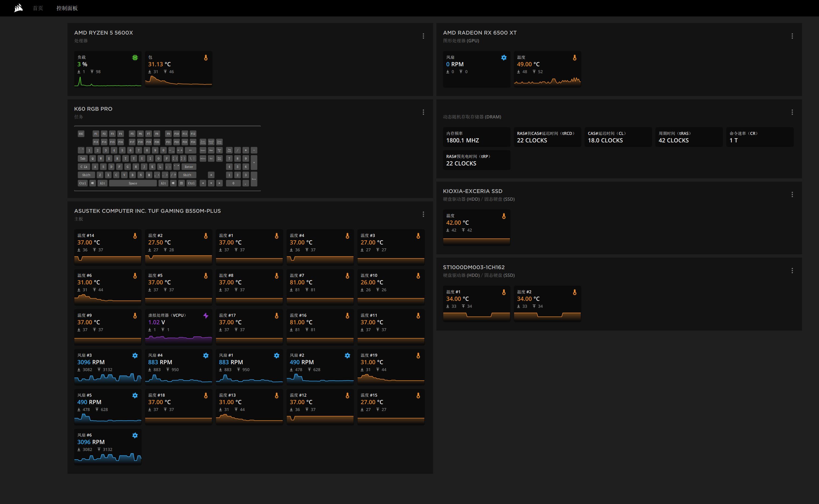
Task: Click the gear icon on 风扇 #6
Action: (x=135, y=435)
